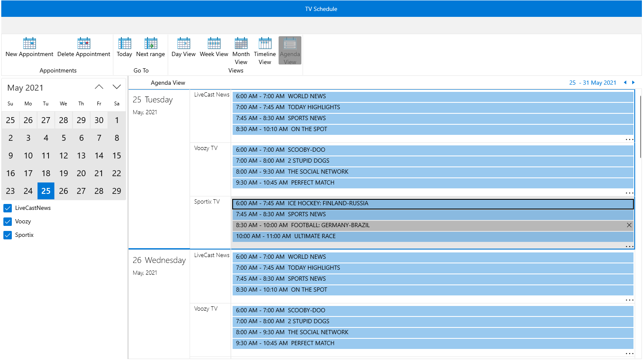Click the agenda vertical scrollbar thumb
Viewport: 644px width, 362px height.
(x=641, y=126)
